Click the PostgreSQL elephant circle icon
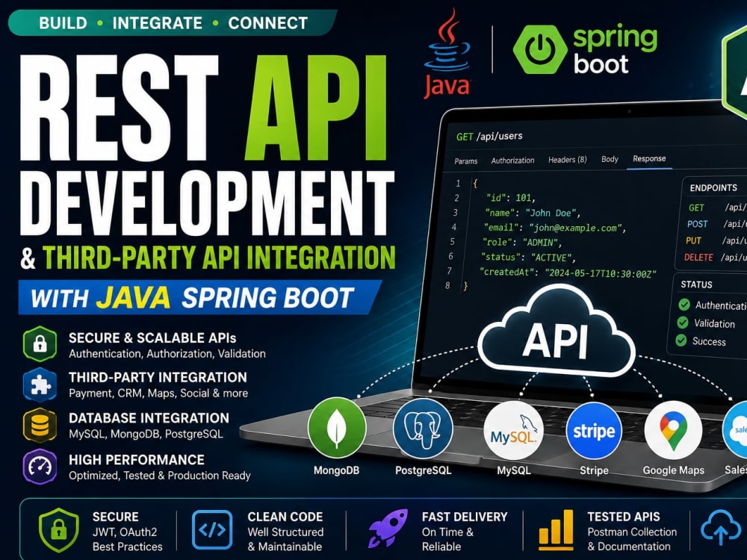Screen dimensions: 747x560 [423, 428]
